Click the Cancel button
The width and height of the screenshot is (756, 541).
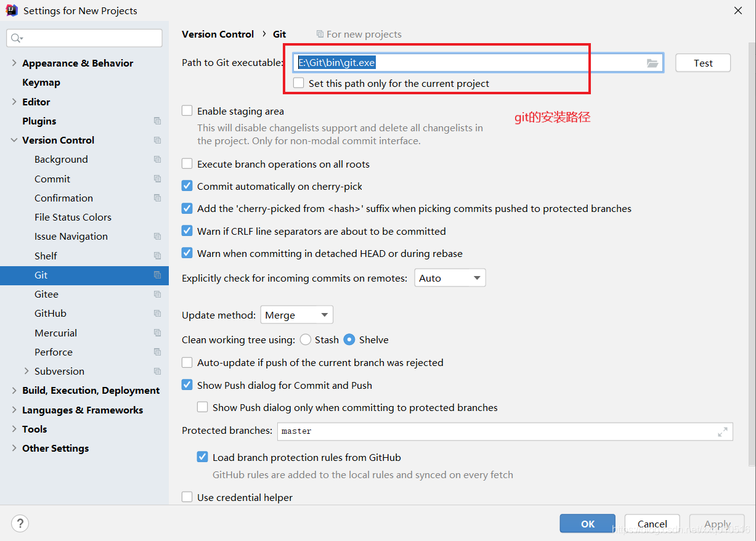pyautogui.click(x=652, y=524)
